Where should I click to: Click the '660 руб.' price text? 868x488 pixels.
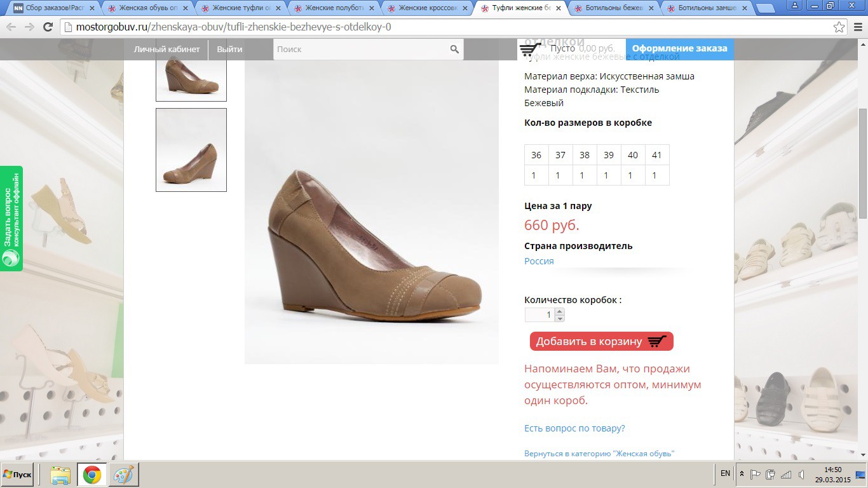tap(552, 225)
